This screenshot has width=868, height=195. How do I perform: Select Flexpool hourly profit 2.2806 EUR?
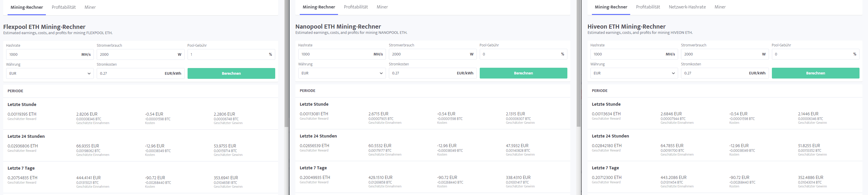(x=224, y=114)
